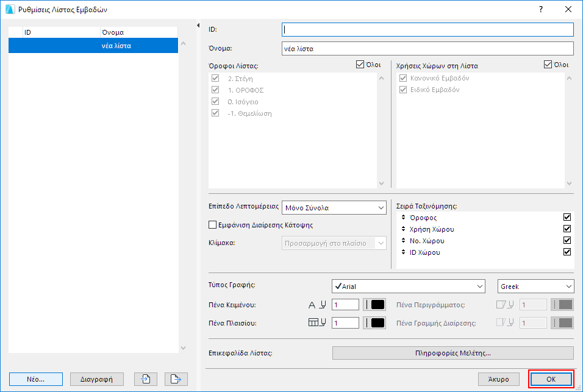Close the Ρυθμίσεις Λίστας Εμβαδών dialog
This screenshot has height=392, width=583.
[568, 9]
